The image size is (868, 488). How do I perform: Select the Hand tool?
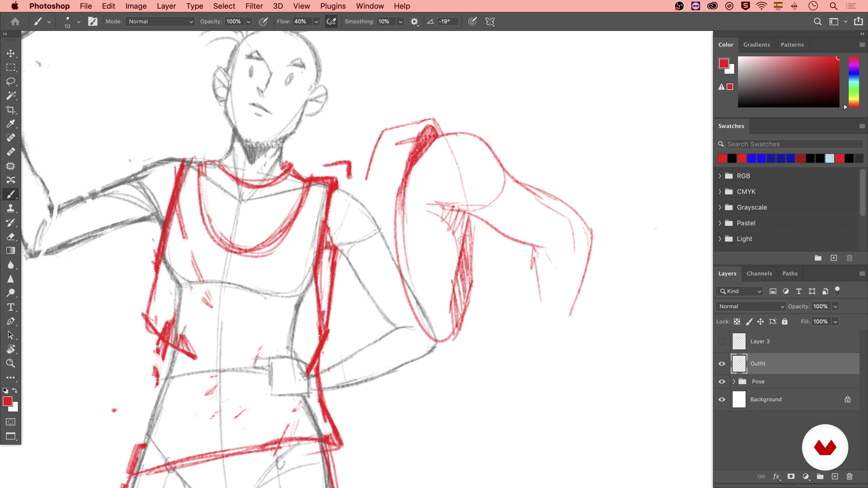coord(10,350)
